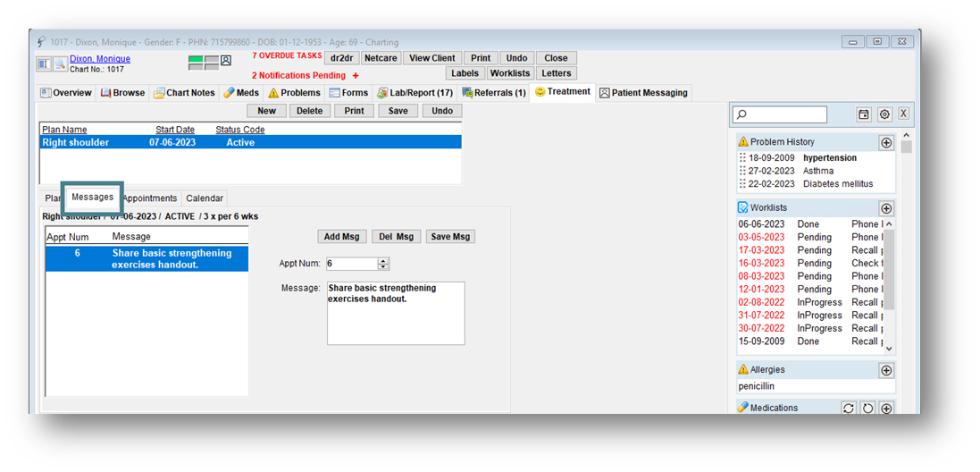Click the Close button in the header

click(x=556, y=58)
